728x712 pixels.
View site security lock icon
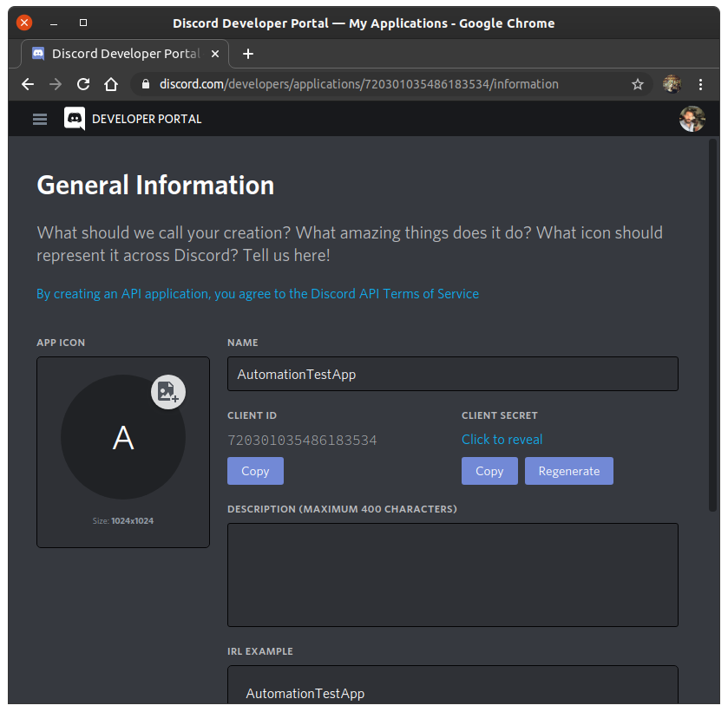146,84
